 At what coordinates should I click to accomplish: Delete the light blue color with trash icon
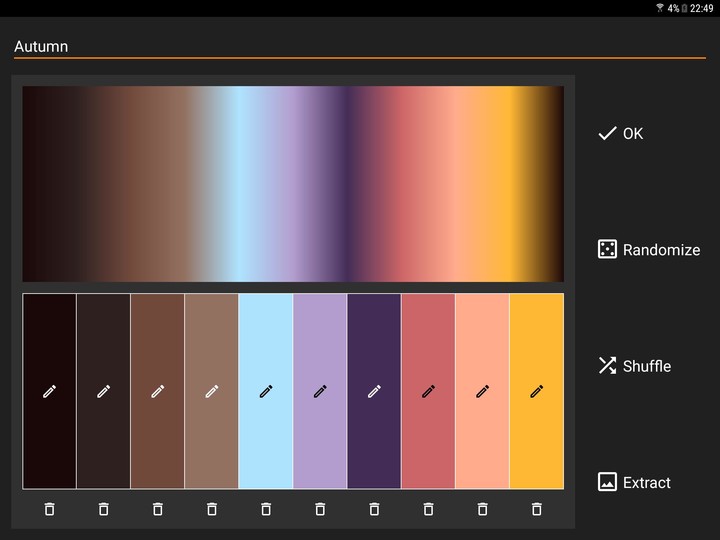click(x=266, y=509)
